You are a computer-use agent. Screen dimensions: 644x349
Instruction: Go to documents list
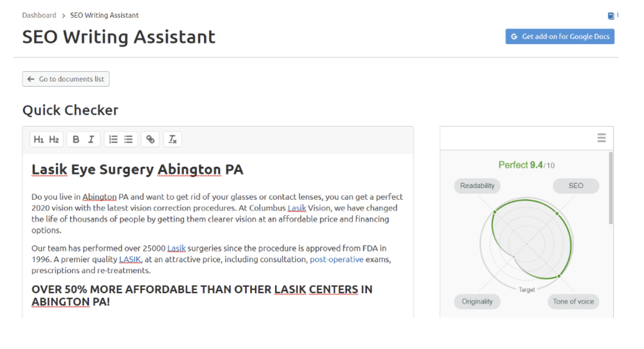pyautogui.click(x=66, y=79)
